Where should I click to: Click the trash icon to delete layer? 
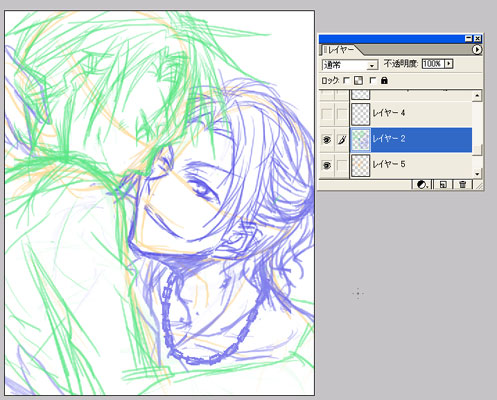point(463,185)
